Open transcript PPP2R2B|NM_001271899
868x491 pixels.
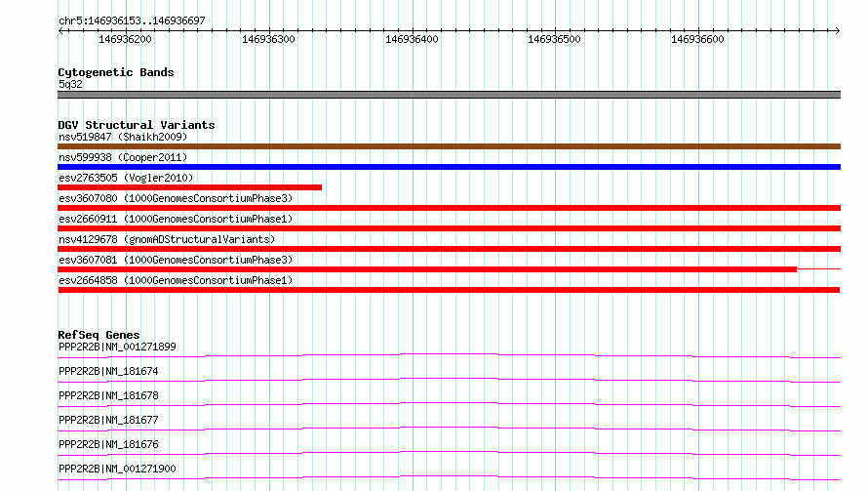tap(117, 347)
